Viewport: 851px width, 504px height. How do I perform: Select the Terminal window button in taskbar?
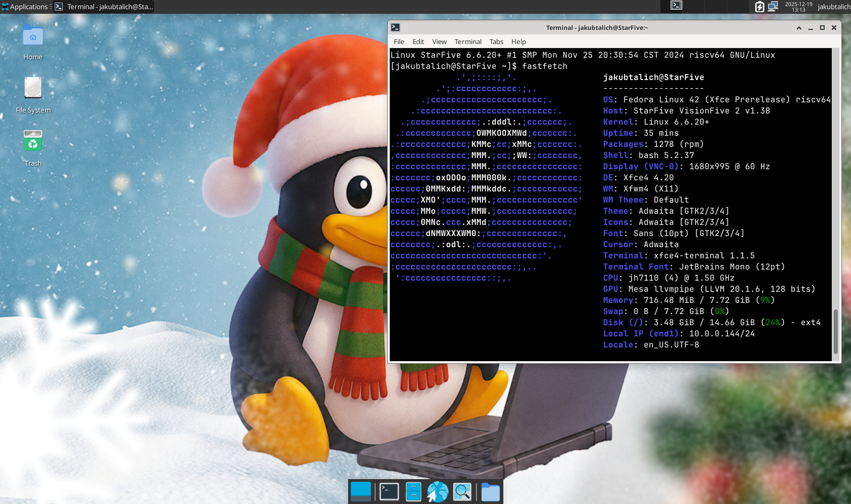click(104, 7)
